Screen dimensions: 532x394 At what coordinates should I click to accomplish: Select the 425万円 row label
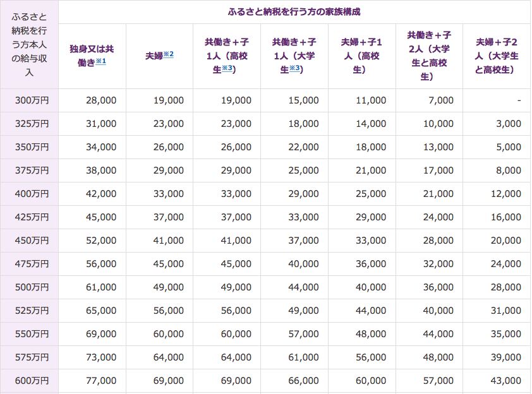click(32, 217)
